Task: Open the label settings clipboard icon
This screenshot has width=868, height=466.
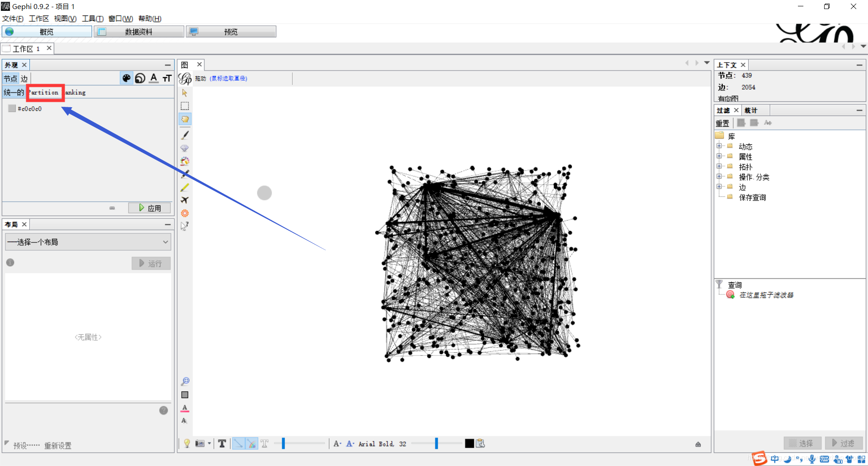Action: 481,443
